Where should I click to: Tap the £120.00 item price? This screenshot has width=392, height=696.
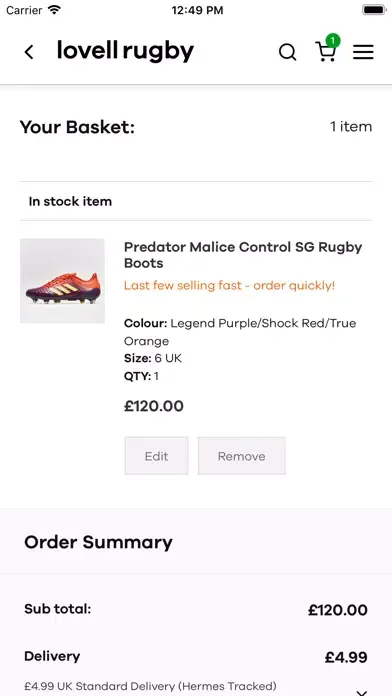coord(154,406)
